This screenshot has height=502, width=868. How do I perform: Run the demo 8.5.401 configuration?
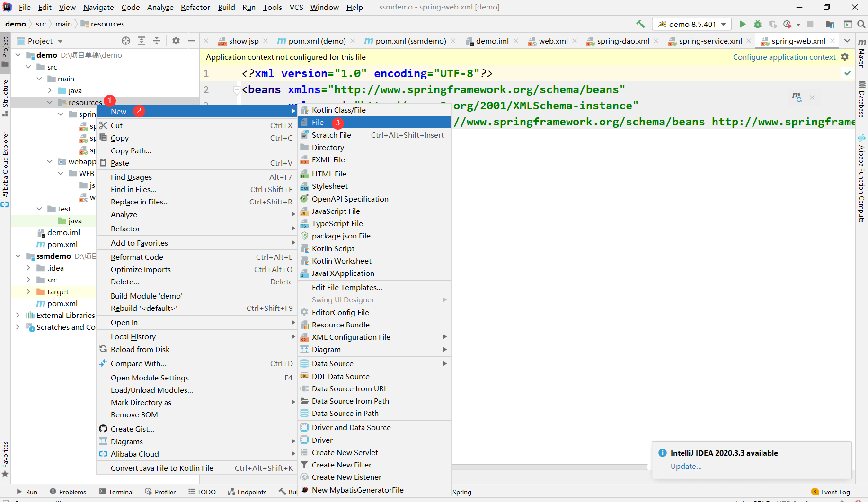743,24
